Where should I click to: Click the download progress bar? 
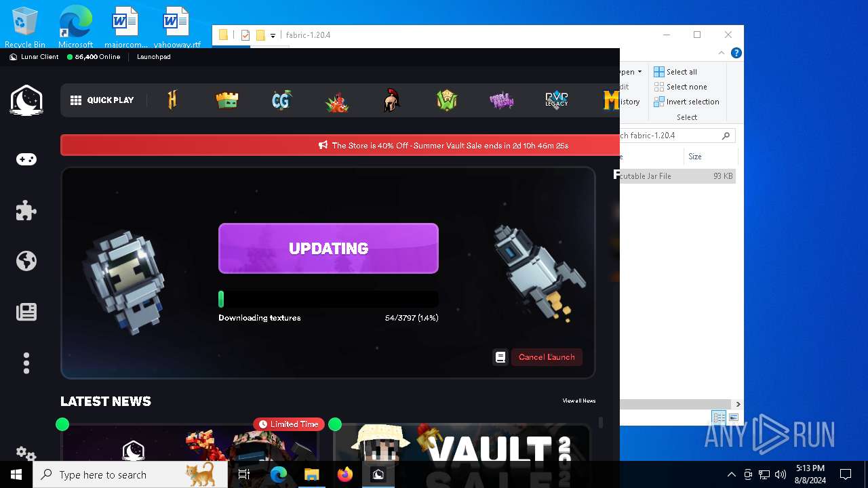tap(328, 300)
